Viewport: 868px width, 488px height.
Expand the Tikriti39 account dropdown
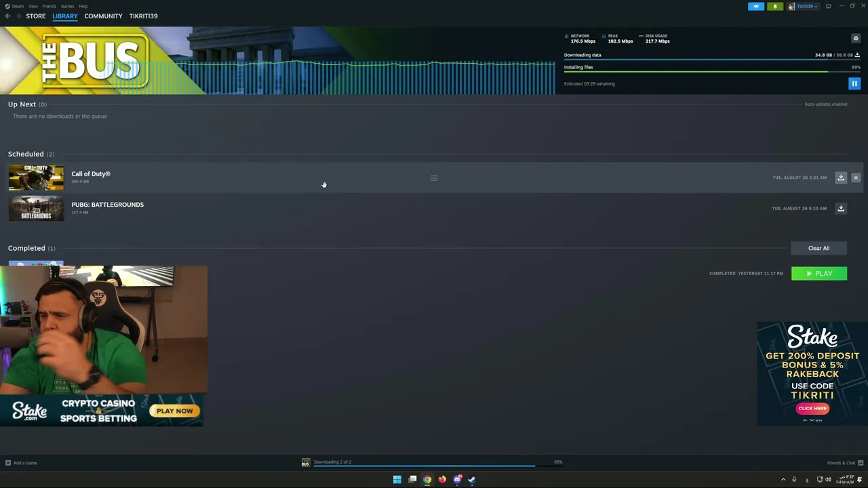click(x=804, y=6)
